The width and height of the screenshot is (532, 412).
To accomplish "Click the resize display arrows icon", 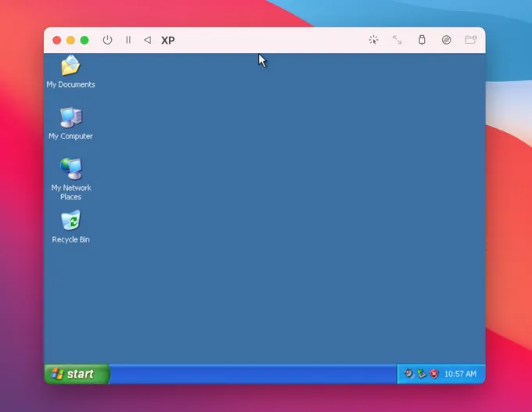I will click(x=397, y=40).
